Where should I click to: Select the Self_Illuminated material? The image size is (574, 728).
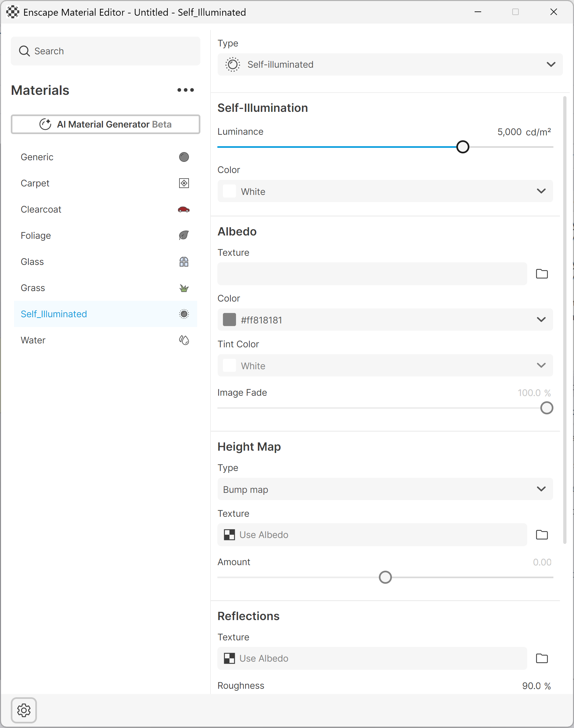click(106, 314)
